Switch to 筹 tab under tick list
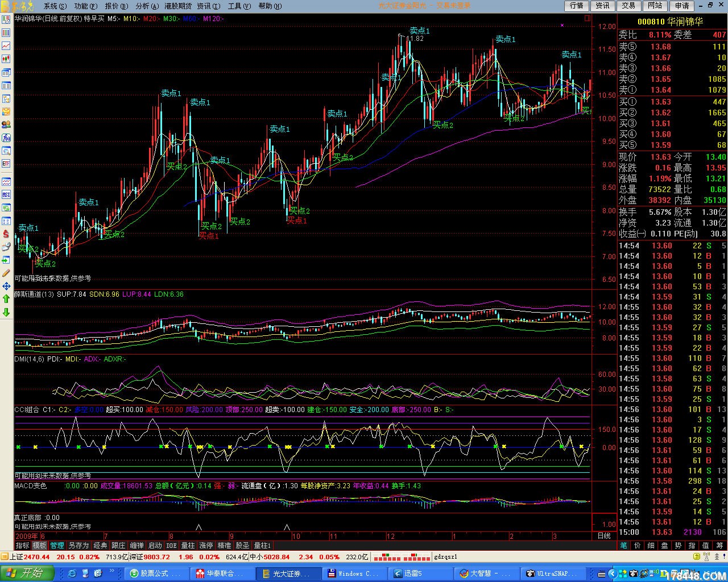 coord(719,545)
